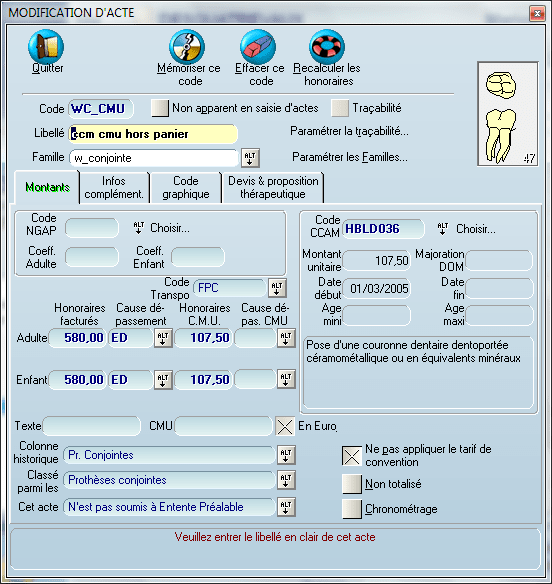Open the Code Transpo dropdown arrow
The width and height of the screenshot is (552, 584).
coord(277,288)
